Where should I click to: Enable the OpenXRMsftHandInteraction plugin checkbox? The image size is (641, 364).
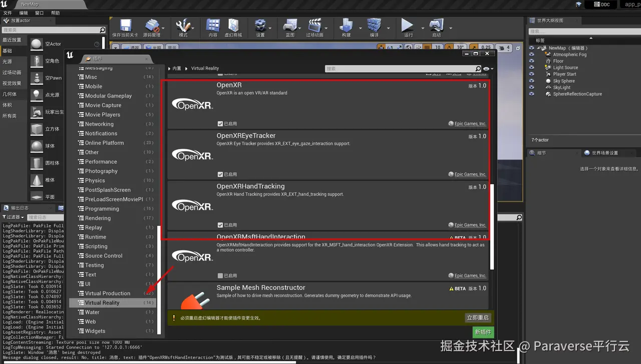220,275
